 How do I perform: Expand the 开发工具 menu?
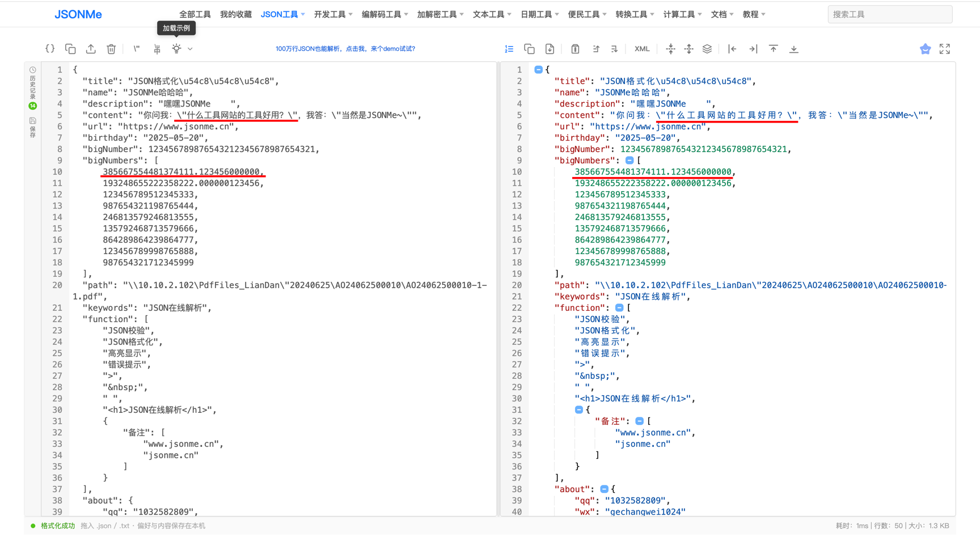click(333, 14)
